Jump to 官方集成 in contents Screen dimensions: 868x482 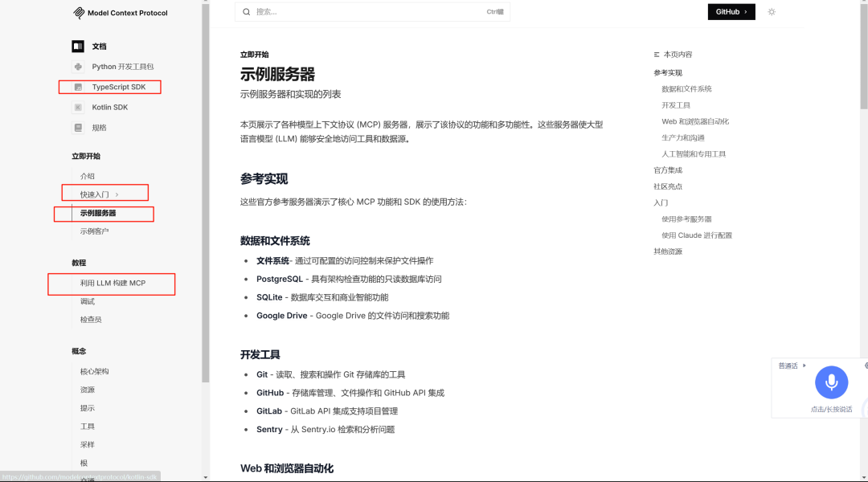pyautogui.click(x=668, y=170)
